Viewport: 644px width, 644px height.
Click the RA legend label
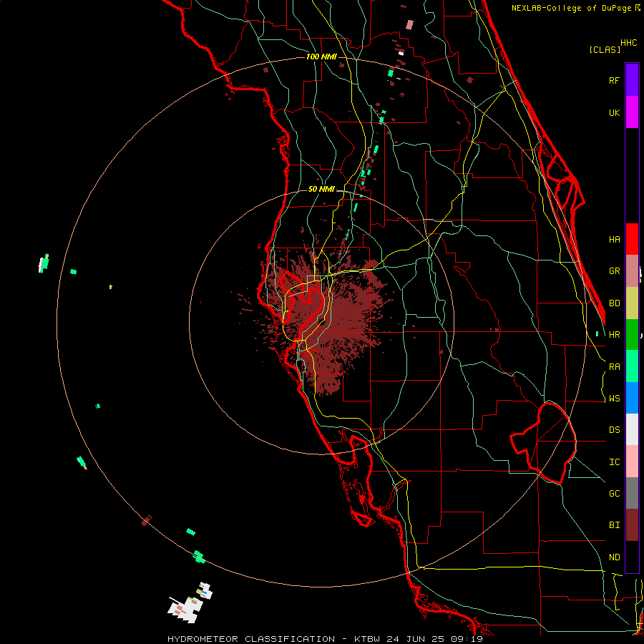click(x=615, y=367)
